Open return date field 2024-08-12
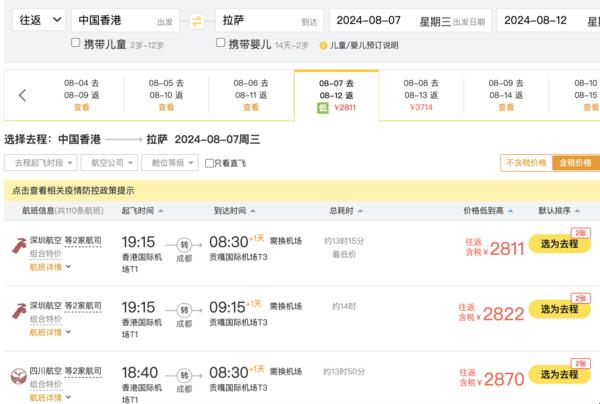Viewport: 600px width, 404px height. (548, 20)
